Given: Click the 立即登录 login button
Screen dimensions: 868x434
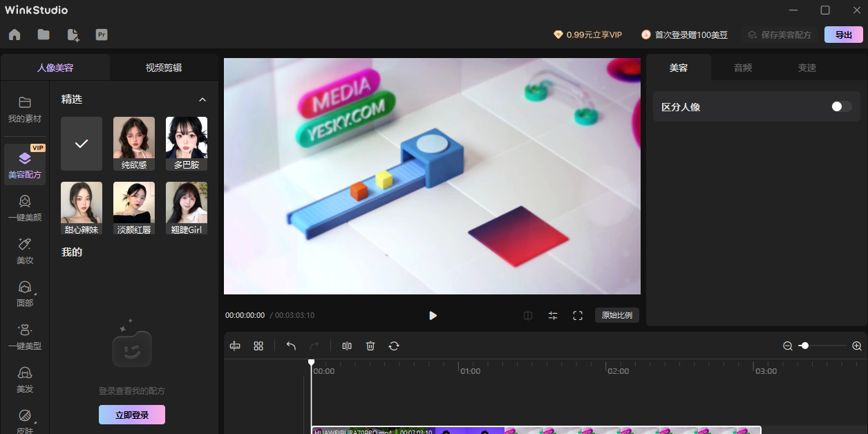Looking at the screenshot, I should pyautogui.click(x=131, y=414).
